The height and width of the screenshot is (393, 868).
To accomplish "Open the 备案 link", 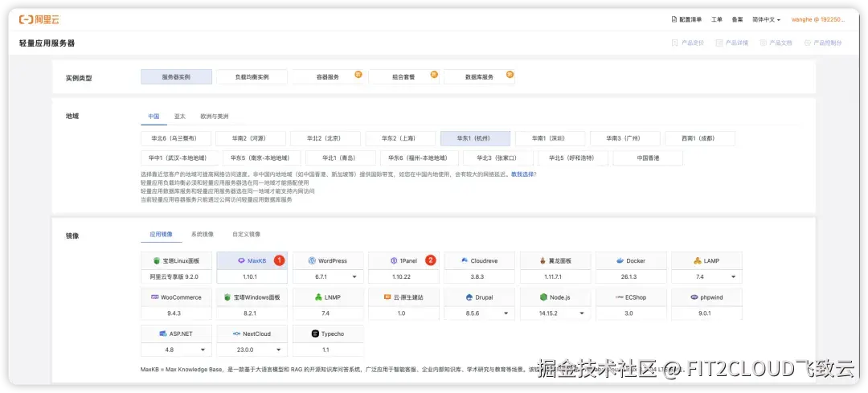I will click(737, 19).
